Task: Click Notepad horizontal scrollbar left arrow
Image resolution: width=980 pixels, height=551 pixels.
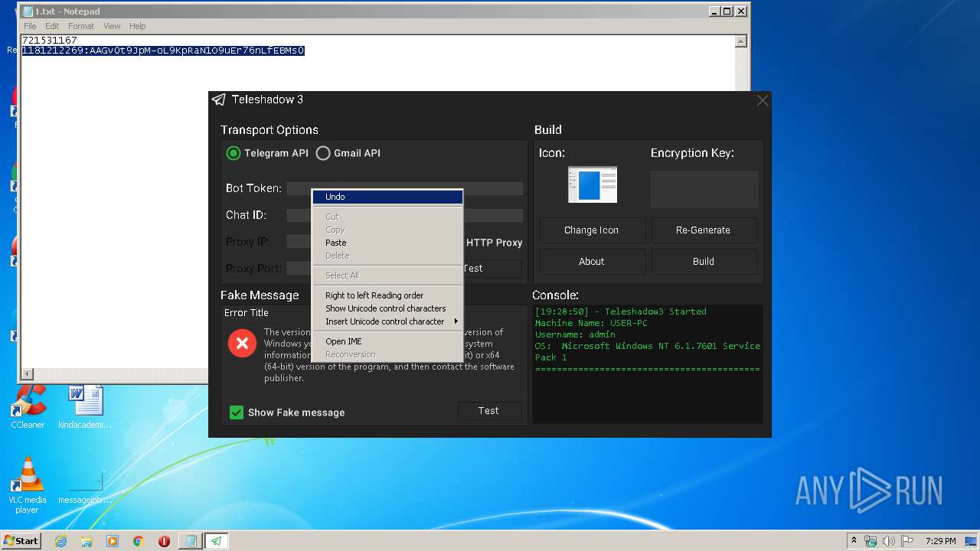Action: pos(27,374)
